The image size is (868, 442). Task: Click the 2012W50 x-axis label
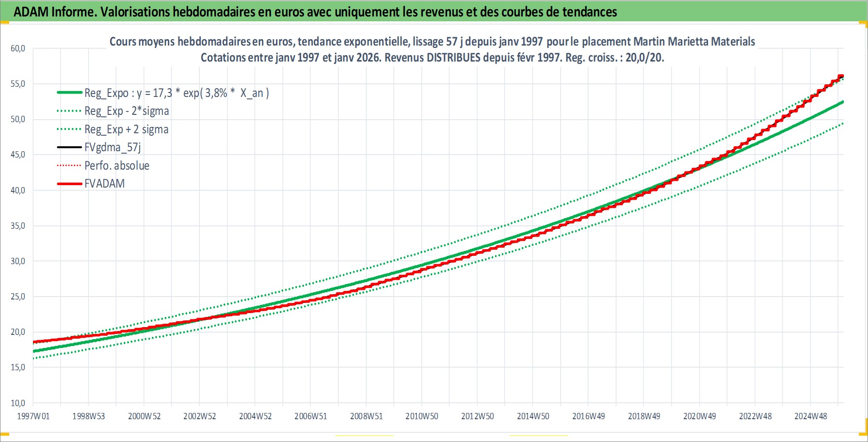pos(478,416)
